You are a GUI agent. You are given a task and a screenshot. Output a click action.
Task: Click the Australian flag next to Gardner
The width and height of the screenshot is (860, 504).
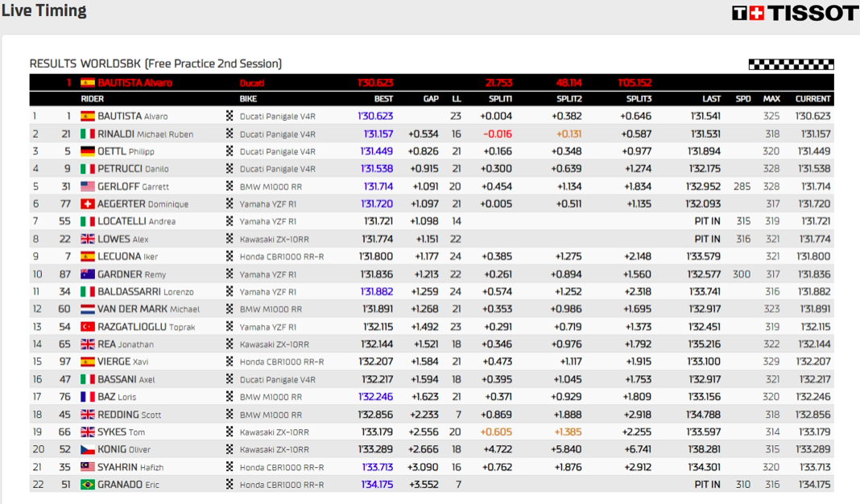(88, 275)
